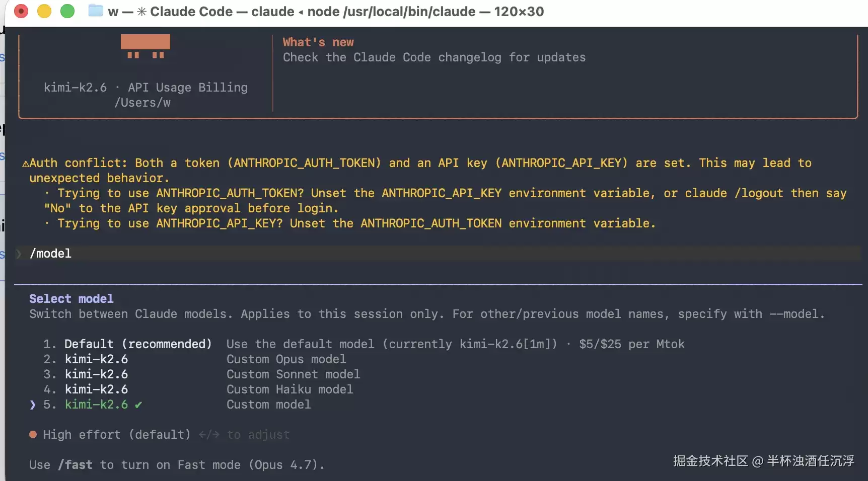The width and height of the screenshot is (868, 481).
Task: Click the warning triangle before Auth conflict
Action: (25, 164)
